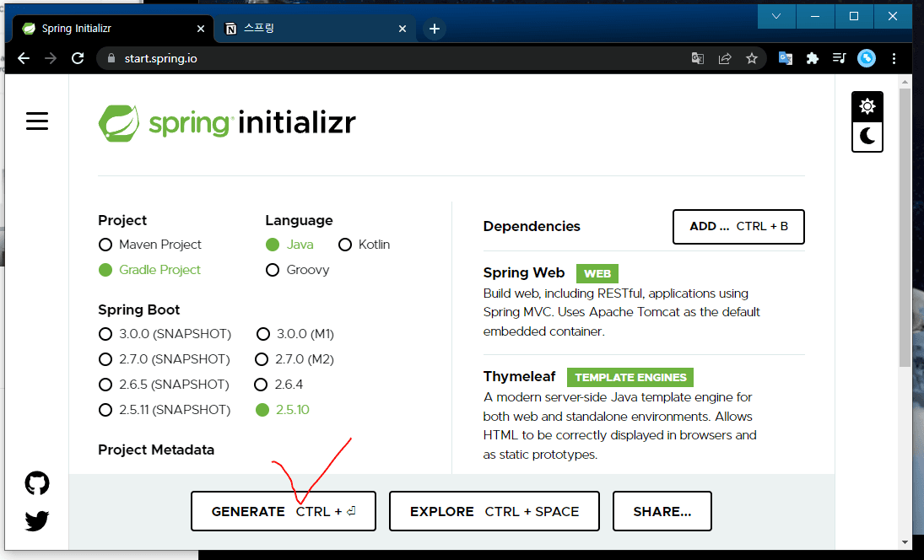Select Groovy language option
Viewport: 924px width, 560px height.
273,270
